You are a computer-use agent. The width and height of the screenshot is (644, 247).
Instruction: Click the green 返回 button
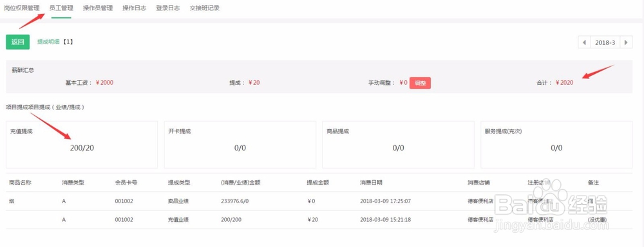coord(17,42)
